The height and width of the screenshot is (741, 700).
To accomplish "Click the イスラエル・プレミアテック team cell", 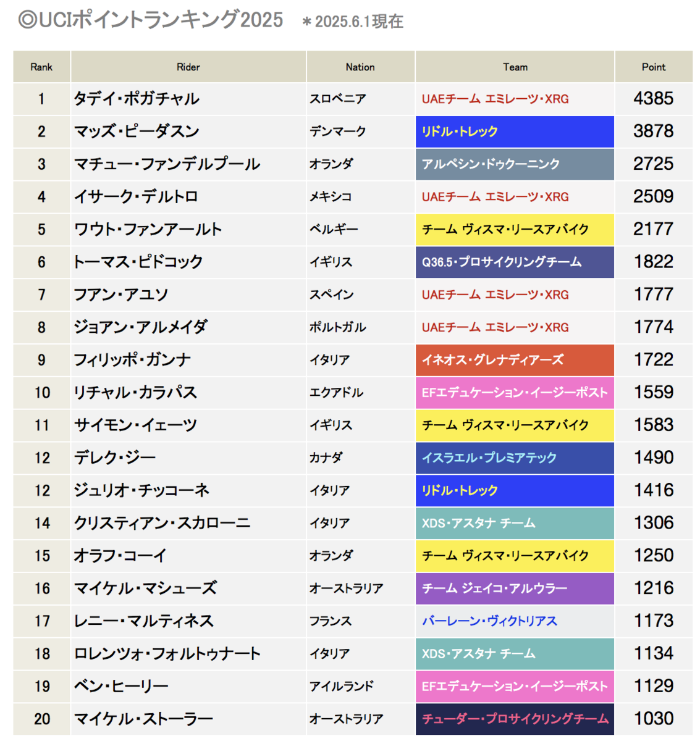I will [x=515, y=458].
